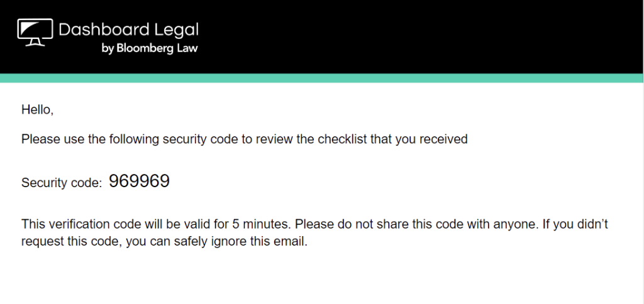Click the word "Law" in the header
644x304 pixels.
[189, 48]
